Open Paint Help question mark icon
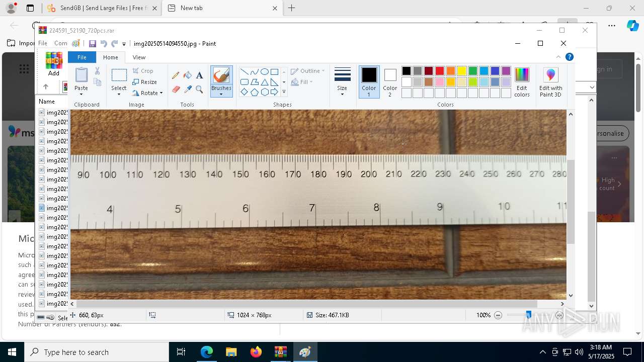This screenshot has height=362, width=644. point(570,57)
